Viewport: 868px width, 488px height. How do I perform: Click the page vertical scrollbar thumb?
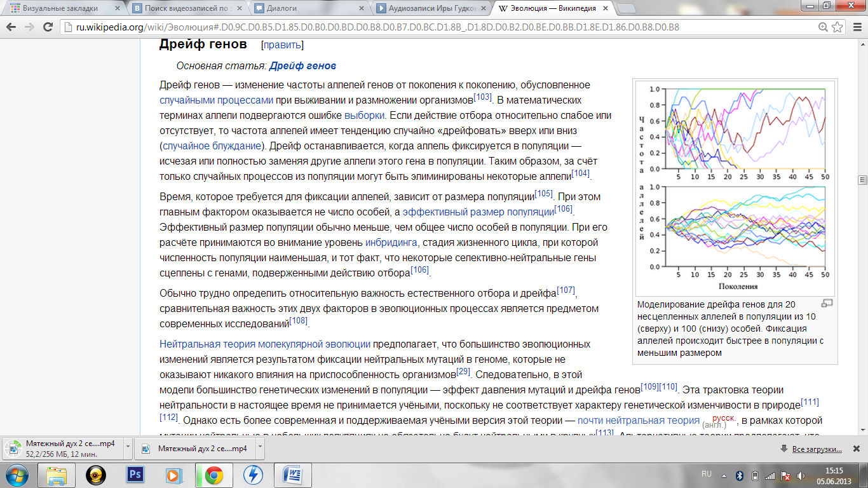(862, 180)
